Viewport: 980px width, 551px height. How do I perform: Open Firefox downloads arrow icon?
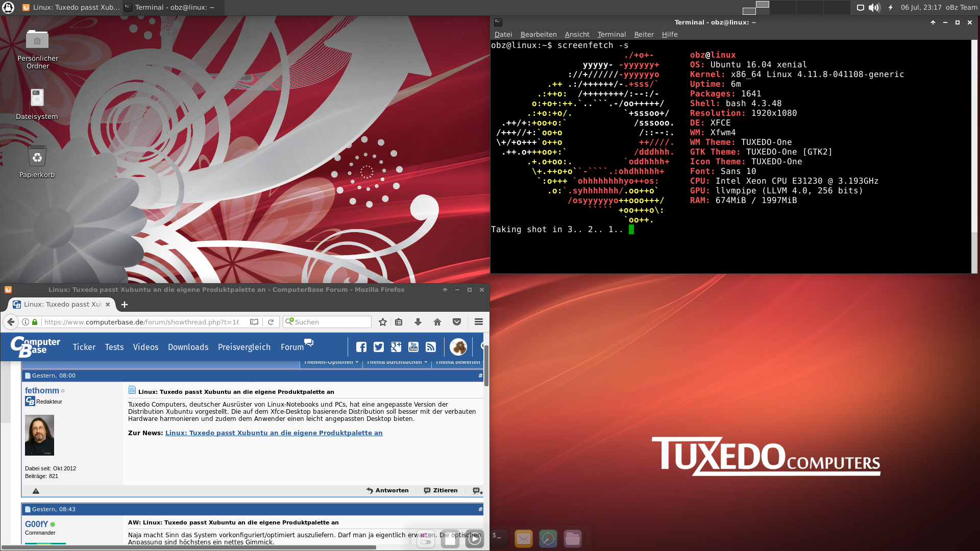click(418, 322)
